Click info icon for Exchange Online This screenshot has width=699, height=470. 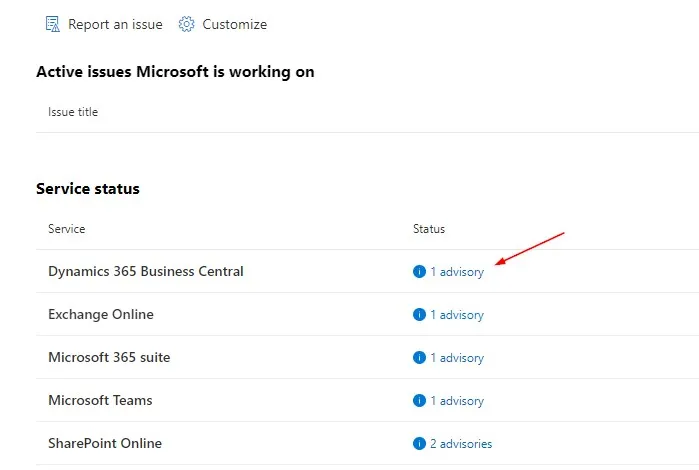(x=419, y=314)
